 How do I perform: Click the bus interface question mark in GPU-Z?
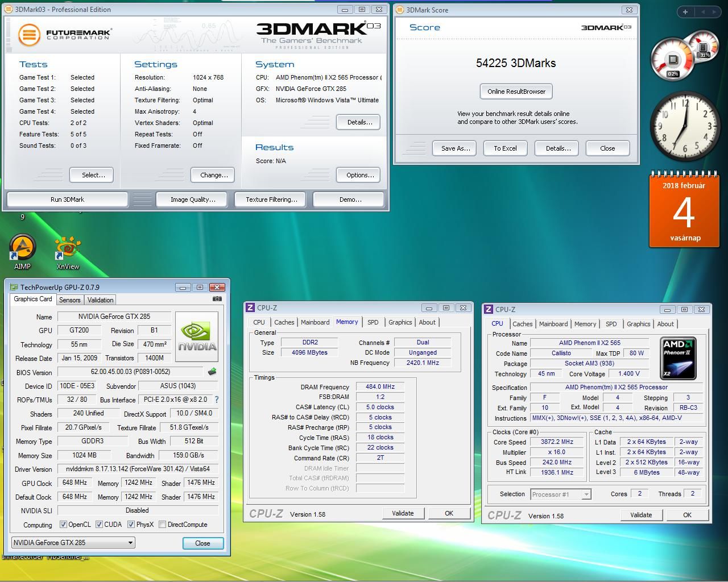point(216,400)
